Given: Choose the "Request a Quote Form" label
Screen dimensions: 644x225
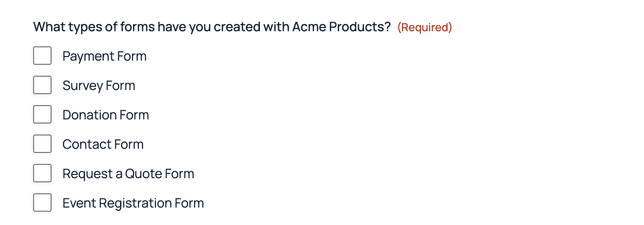Looking at the screenshot, I should click(128, 174).
